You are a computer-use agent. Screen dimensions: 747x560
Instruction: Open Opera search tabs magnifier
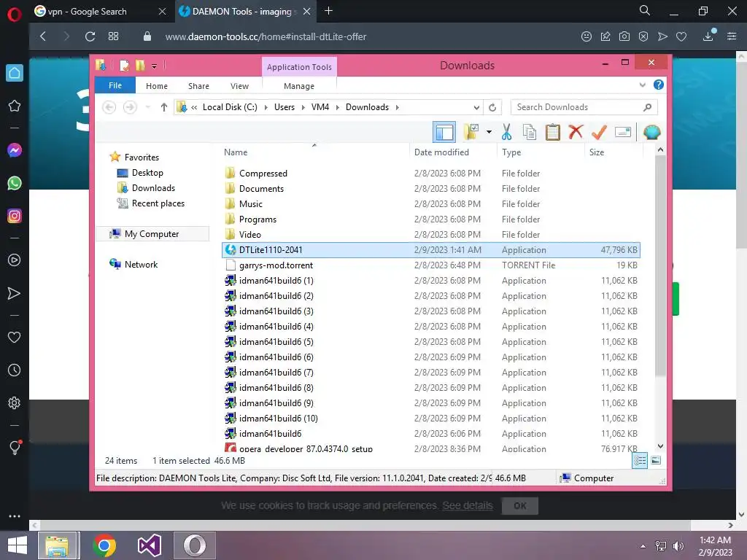coord(645,10)
